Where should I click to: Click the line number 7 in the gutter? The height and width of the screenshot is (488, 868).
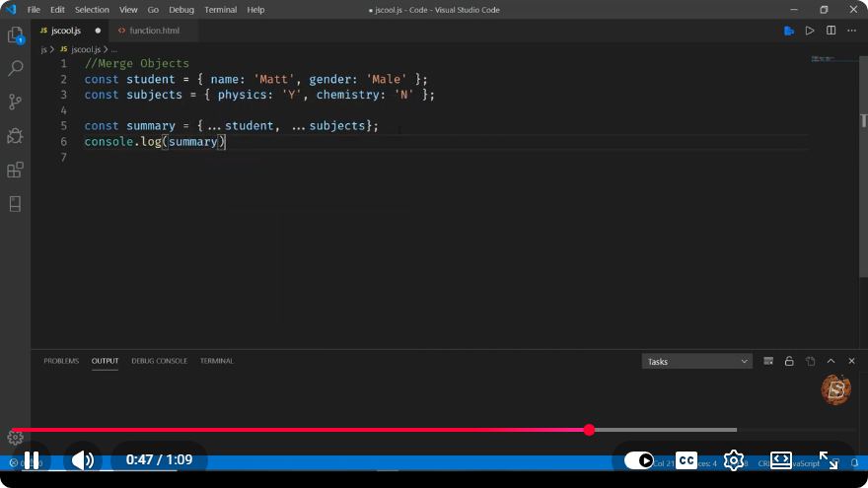(64, 157)
